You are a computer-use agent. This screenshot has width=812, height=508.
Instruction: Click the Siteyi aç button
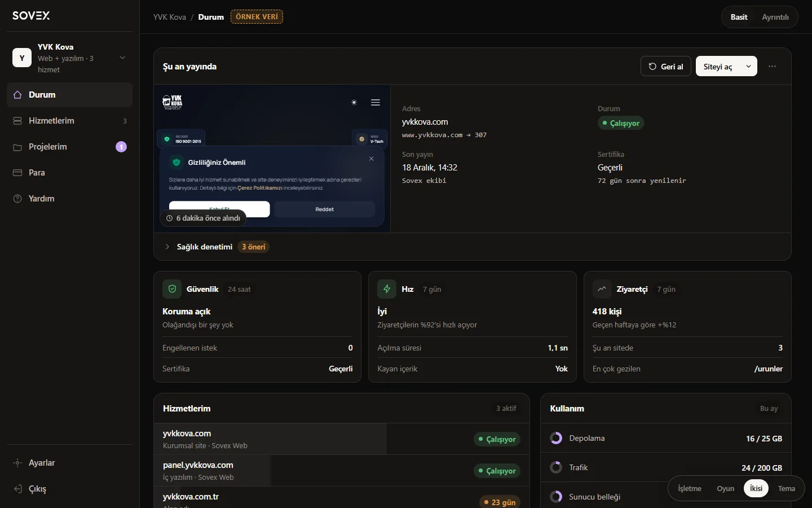click(718, 67)
